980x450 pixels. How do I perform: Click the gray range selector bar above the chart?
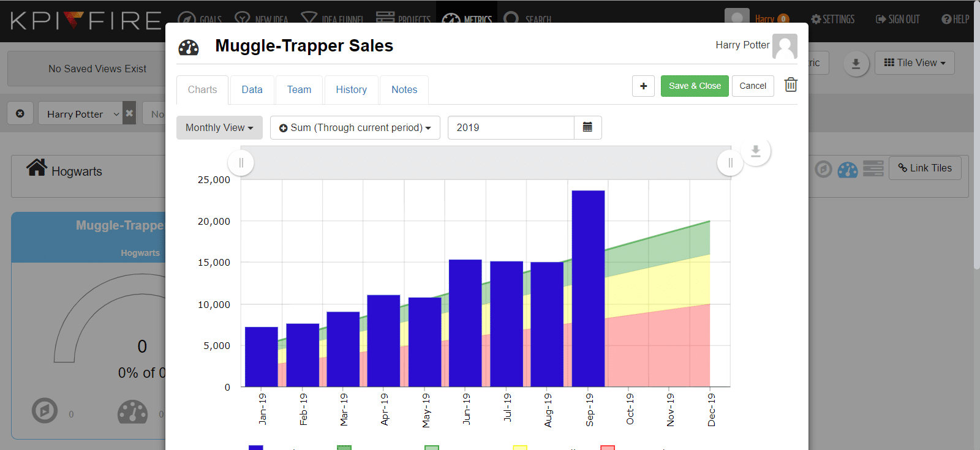[485, 162]
